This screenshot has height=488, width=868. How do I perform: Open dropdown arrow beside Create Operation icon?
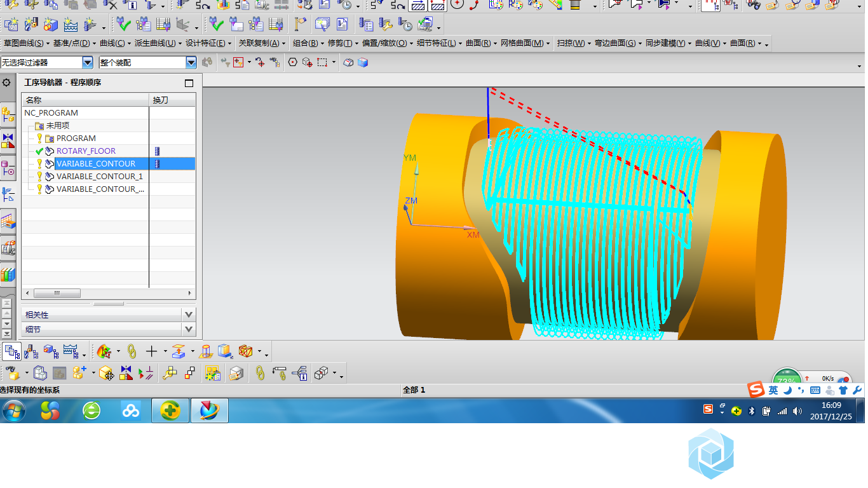click(104, 27)
